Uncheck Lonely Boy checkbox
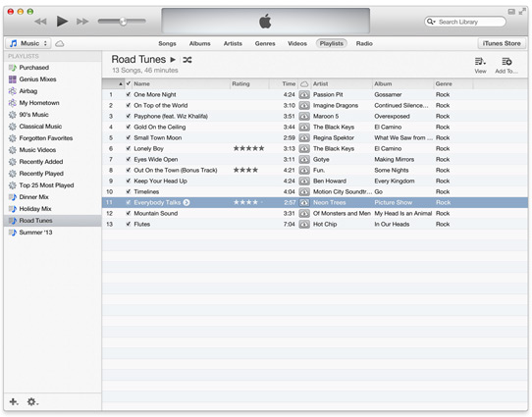Image resolution: width=532 pixels, height=417 pixels. (129, 148)
